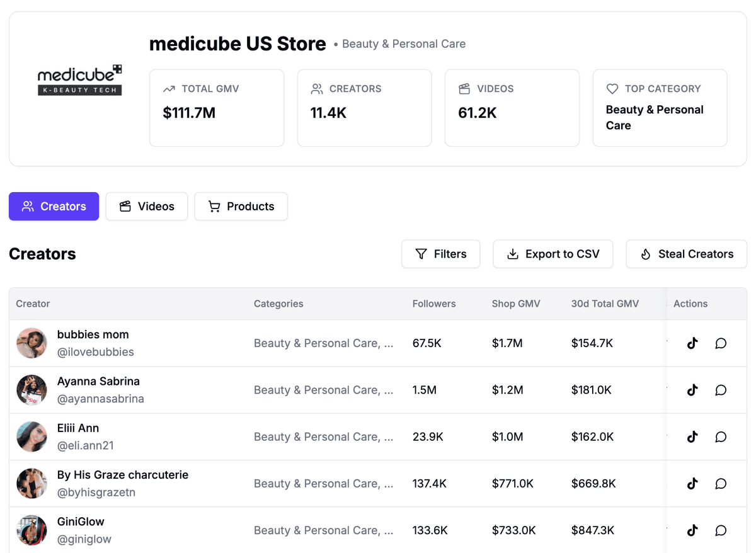Screen dimensions: 756x553
Task: Switch to the Videos tab
Action: click(x=147, y=206)
